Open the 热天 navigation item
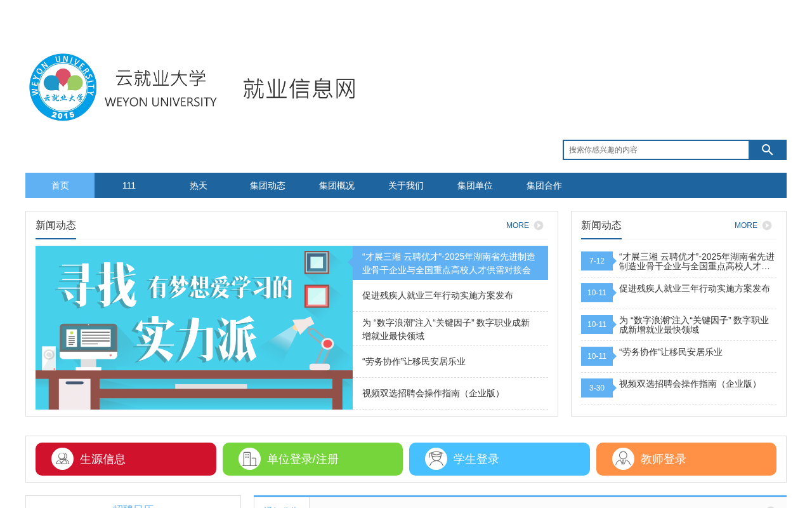This screenshot has width=812, height=508. click(x=199, y=185)
